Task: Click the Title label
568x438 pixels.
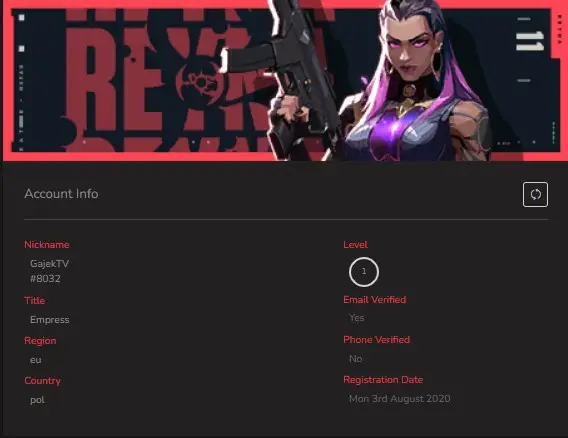Action: click(x=35, y=300)
